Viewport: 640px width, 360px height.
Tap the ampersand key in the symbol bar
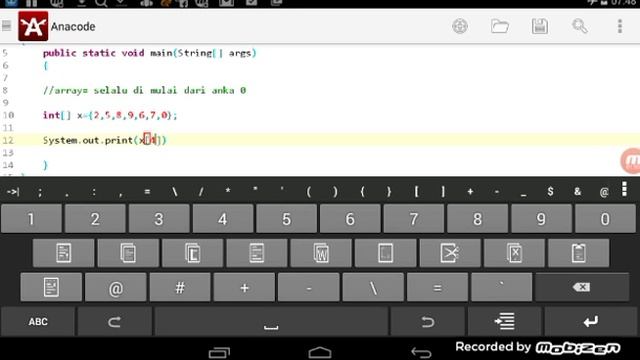pyautogui.click(x=577, y=191)
